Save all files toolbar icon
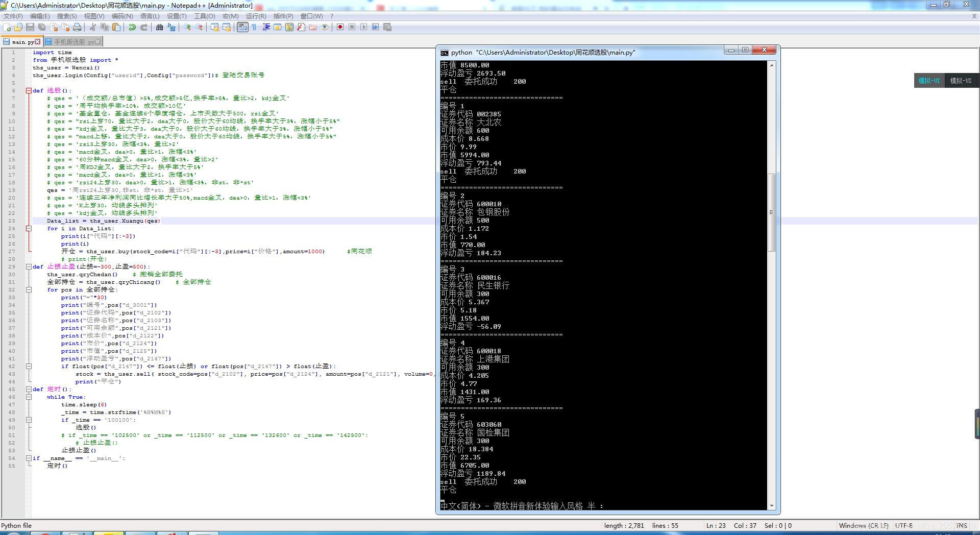The width and height of the screenshot is (980, 535). [42, 27]
